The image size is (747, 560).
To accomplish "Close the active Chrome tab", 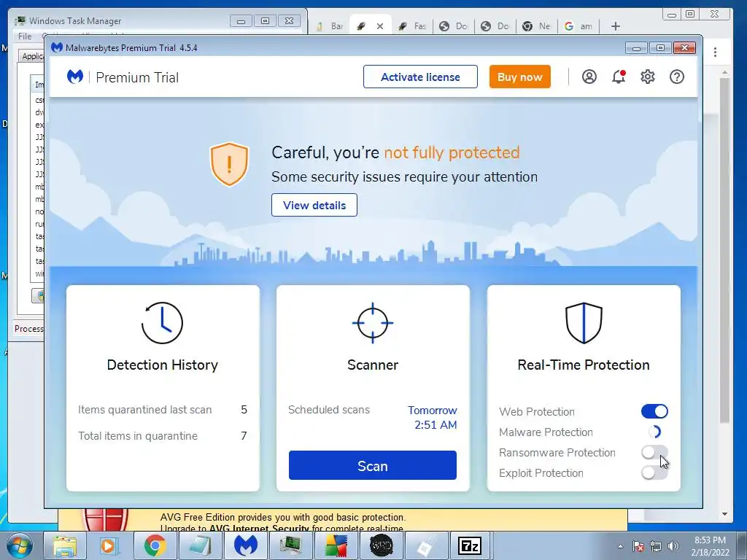I will 379,26.
